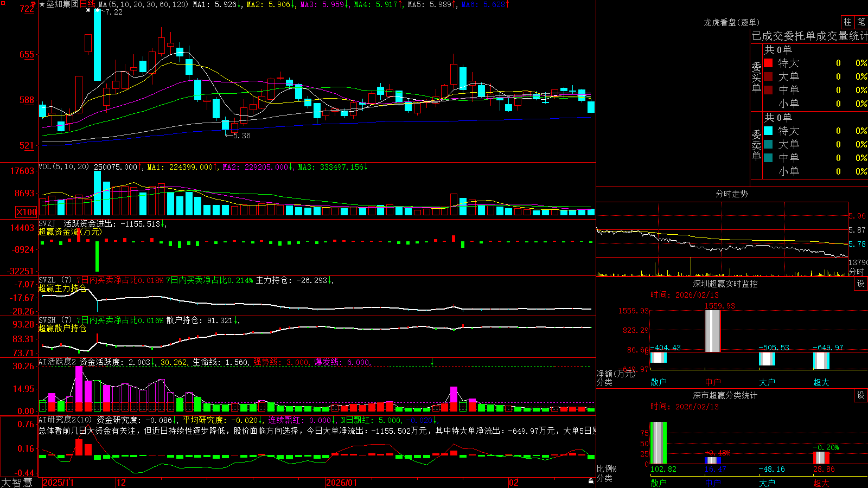Switch to 笔 (tick) display mode

click(861, 22)
